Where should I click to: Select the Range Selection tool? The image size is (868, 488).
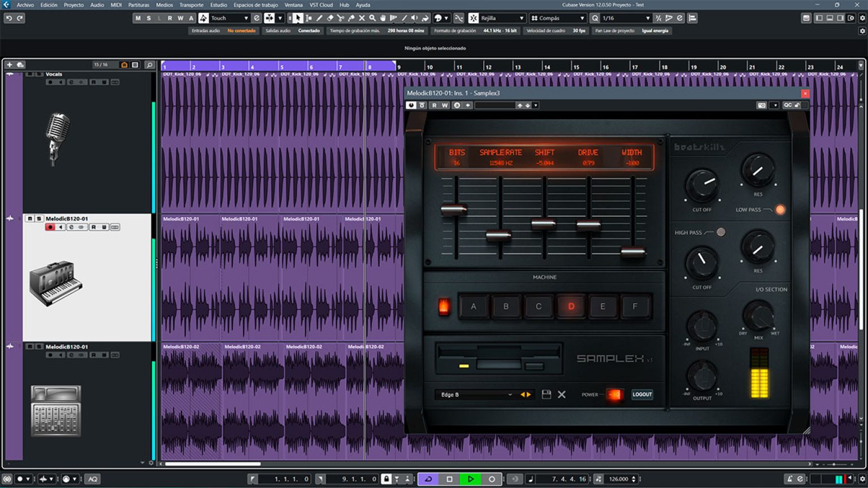(309, 18)
